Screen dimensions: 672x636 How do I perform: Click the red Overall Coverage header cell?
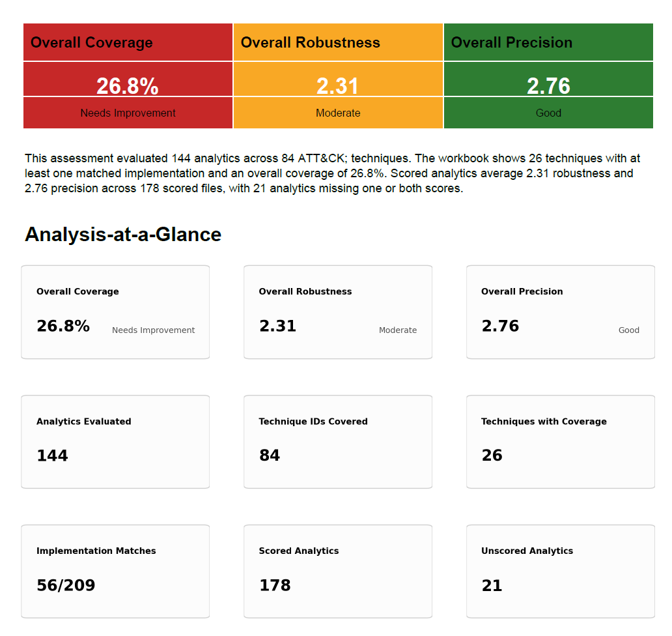click(128, 42)
